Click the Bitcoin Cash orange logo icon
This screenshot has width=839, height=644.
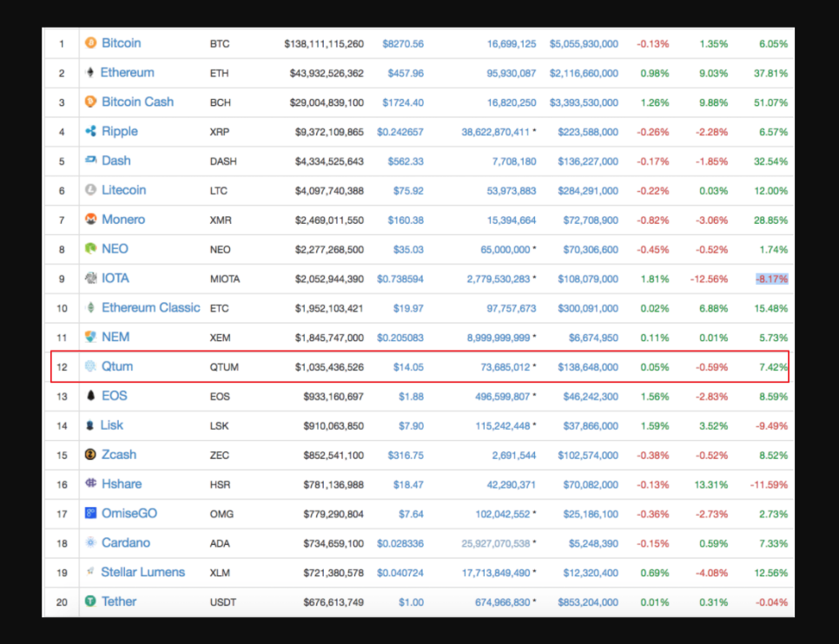(x=91, y=101)
